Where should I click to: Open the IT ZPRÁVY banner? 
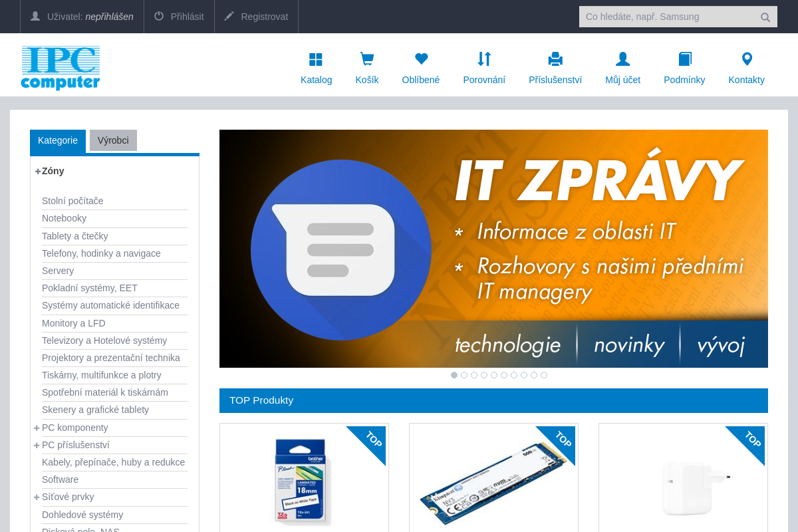[493, 249]
